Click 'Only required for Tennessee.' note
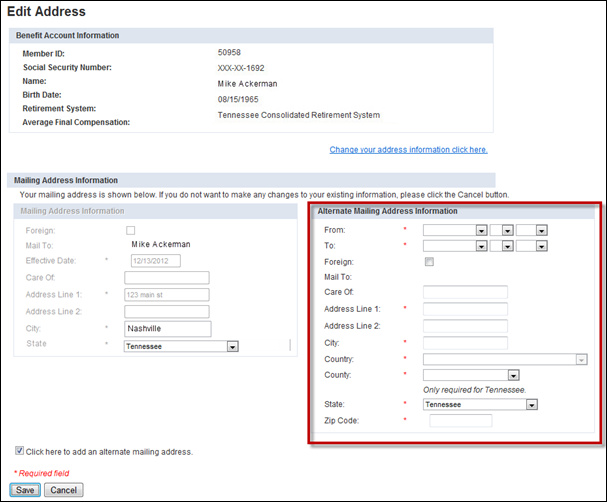This screenshot has width=607, height=502. pos(475,390)
